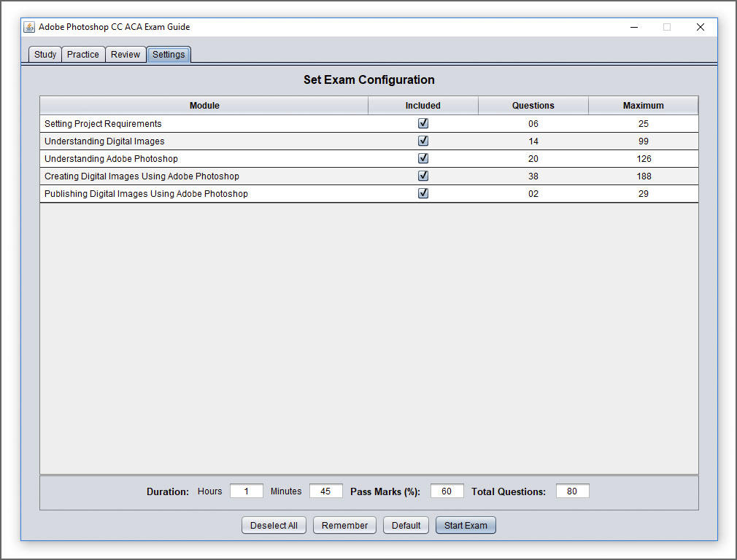
Task: Click the Questions column header
Action: [x=533, y=105]
